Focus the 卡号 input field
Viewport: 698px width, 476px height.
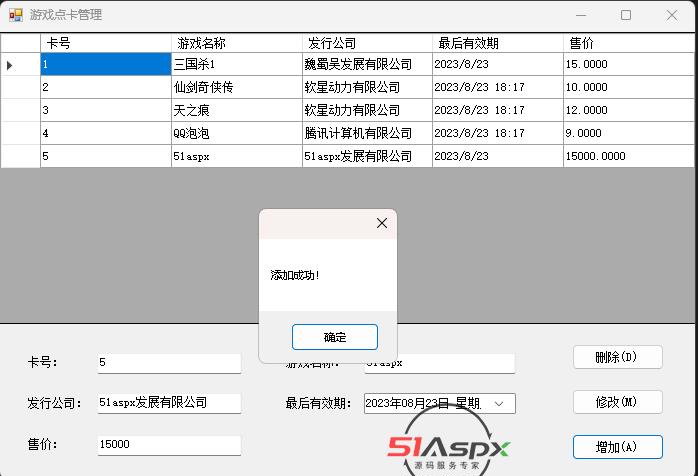click(x=169, y=363)
